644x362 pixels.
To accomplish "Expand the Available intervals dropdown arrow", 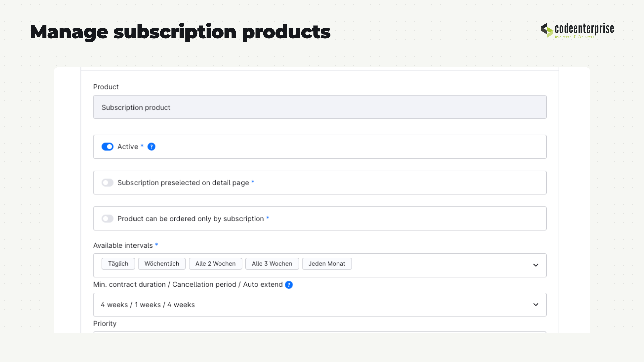I will click(536, 265).
